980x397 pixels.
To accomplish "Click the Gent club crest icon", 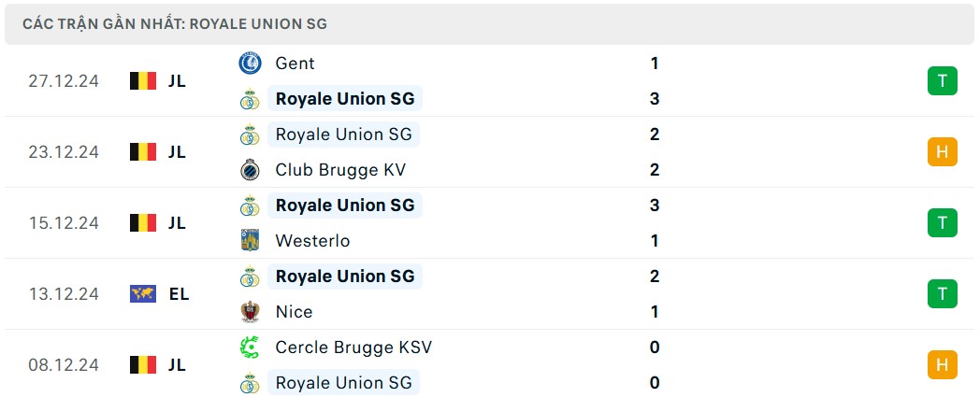I will point(250,64).
